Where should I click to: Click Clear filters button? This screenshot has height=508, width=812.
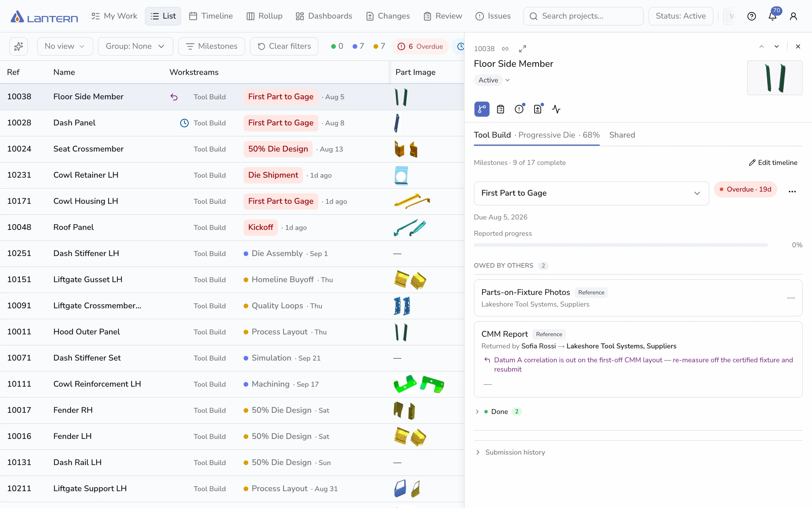[284, 46]
